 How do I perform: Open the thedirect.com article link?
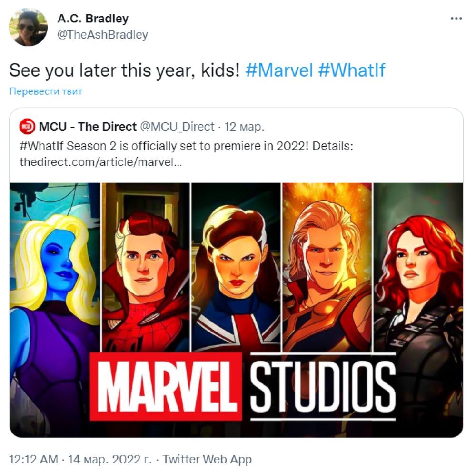click(x=101, y=162)
